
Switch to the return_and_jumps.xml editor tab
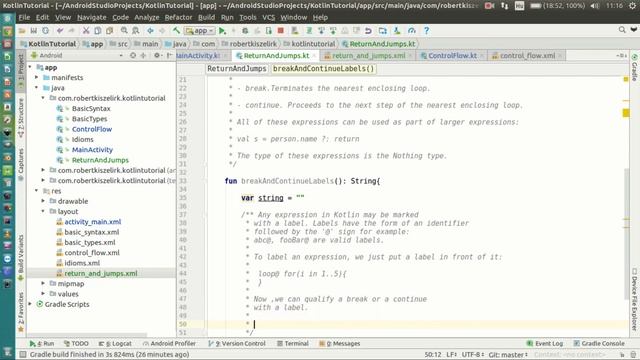368,56
